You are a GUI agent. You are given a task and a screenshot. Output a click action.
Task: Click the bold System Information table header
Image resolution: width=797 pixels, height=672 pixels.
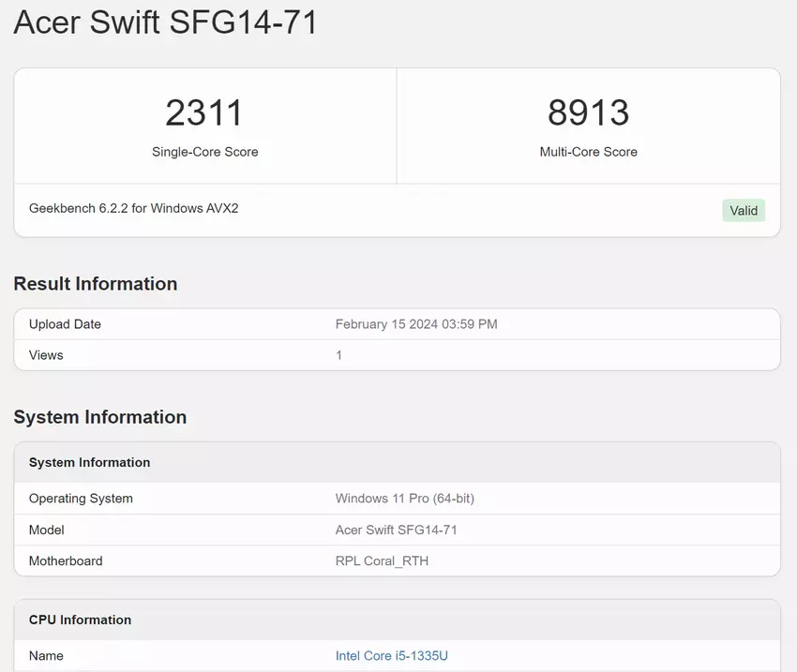coord(89,462)
